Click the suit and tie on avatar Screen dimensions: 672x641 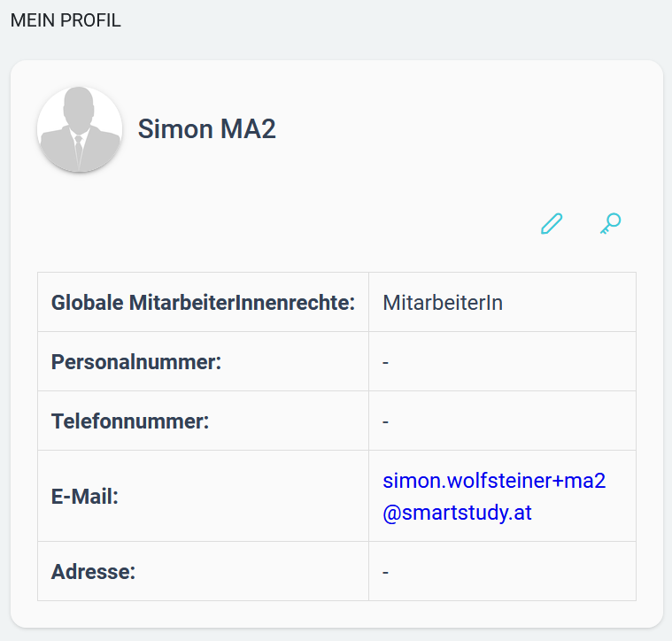pos(80,150)
